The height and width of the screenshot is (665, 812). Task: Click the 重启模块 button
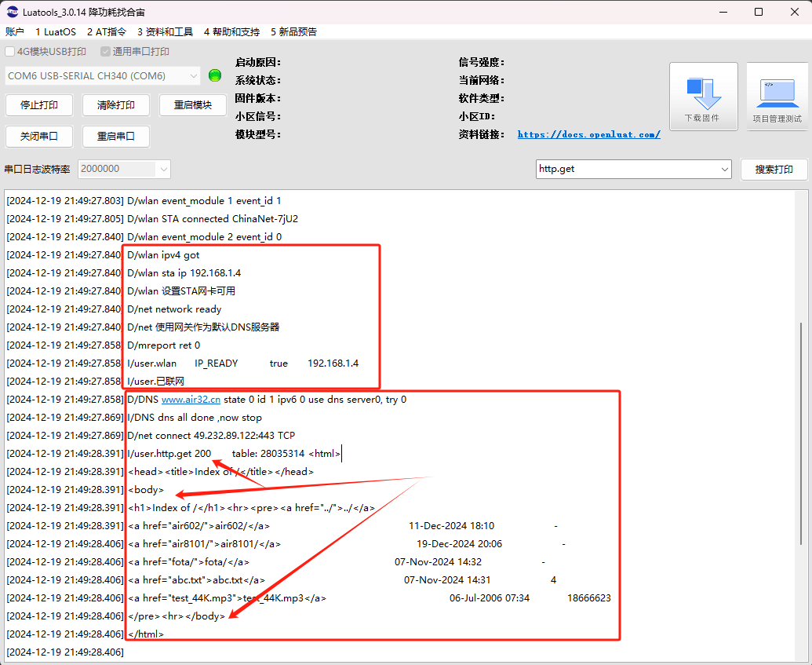(193, 105)
